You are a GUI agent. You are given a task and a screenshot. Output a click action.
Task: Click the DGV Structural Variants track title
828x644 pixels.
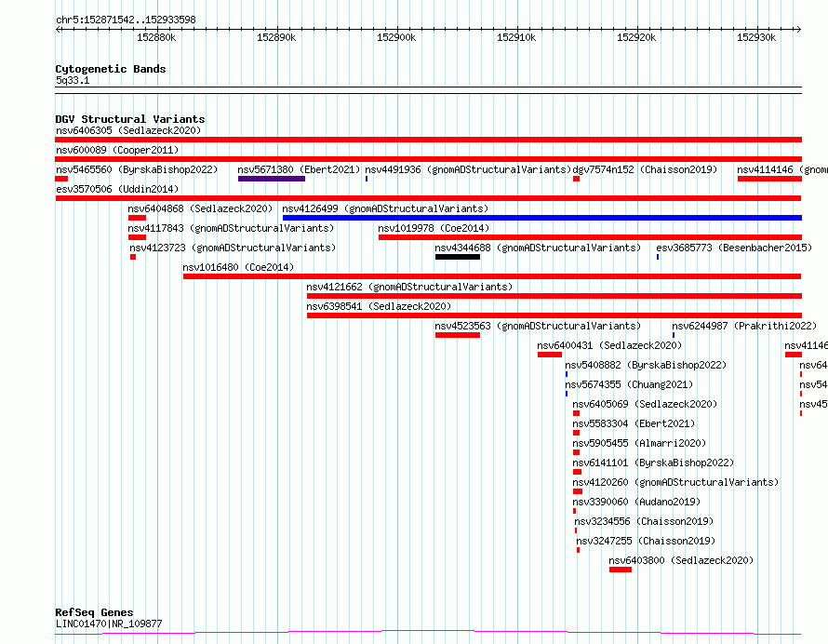(130, 119)
